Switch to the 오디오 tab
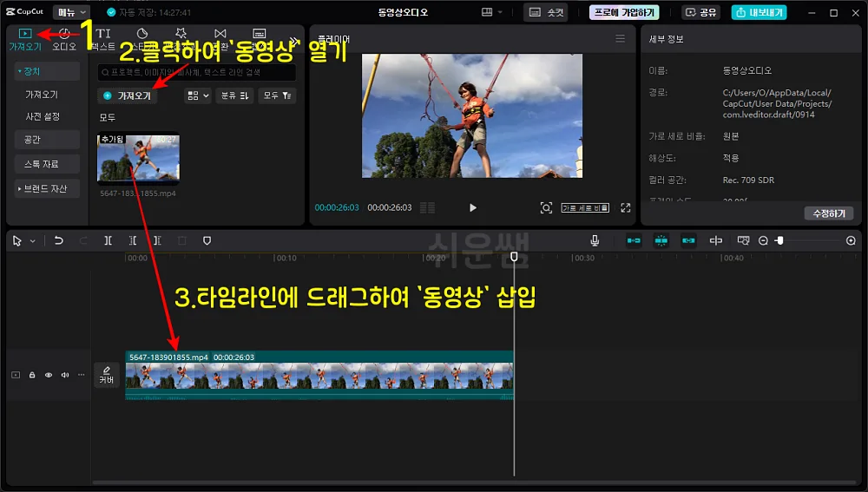This screenshot has height=492, width=868. pos(64,39)
